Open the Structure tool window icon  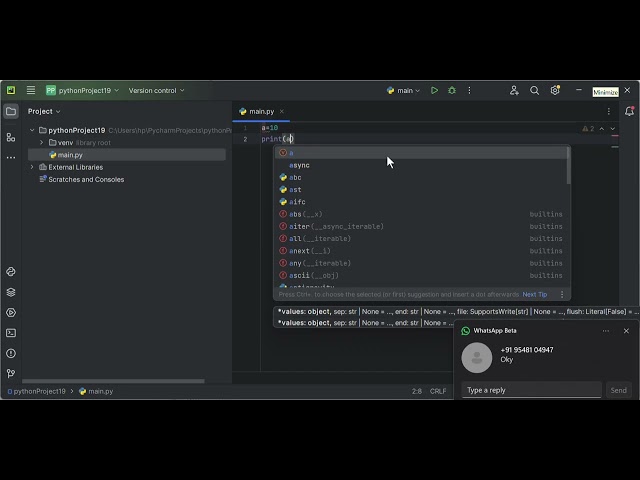click(11, 137)
